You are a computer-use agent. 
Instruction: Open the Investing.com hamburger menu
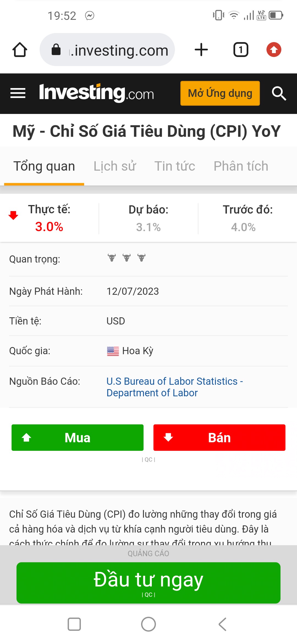click(18, 93)
